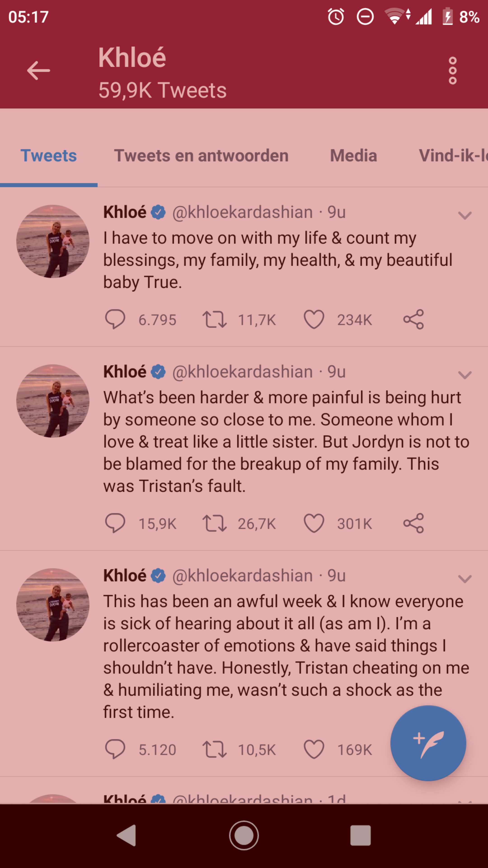
Task: Expand the chevron on 'awful week' tweet
Action: coord(465,579)
